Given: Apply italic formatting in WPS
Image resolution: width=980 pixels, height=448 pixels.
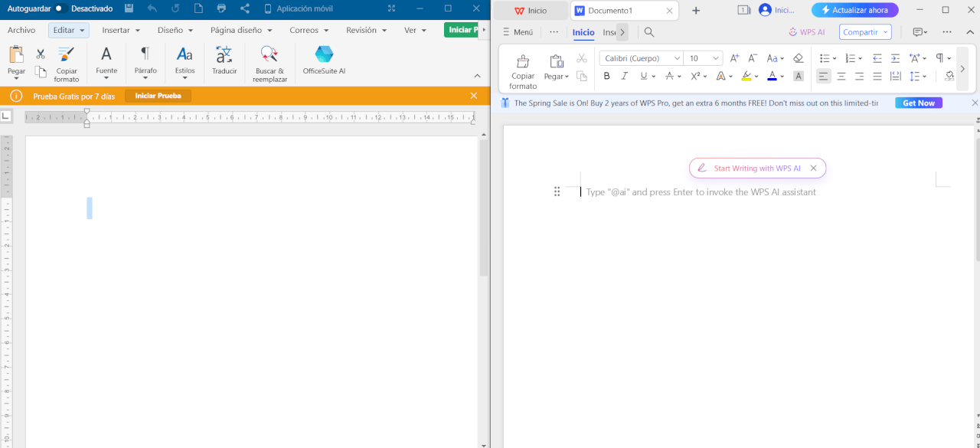Looking at the screenshot, I should coord(625,76).
